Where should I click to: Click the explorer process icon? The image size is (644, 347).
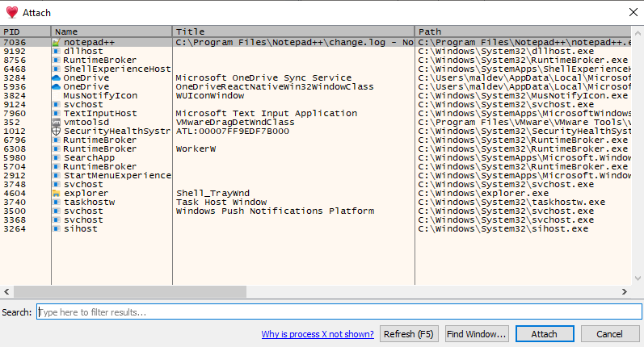pyautogui.click(x=56, y=193)
